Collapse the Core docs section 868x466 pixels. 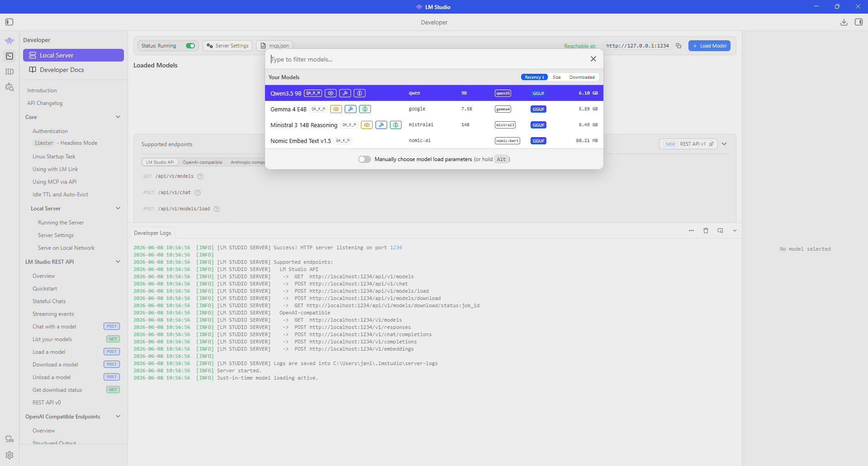(x=118, y=117)
